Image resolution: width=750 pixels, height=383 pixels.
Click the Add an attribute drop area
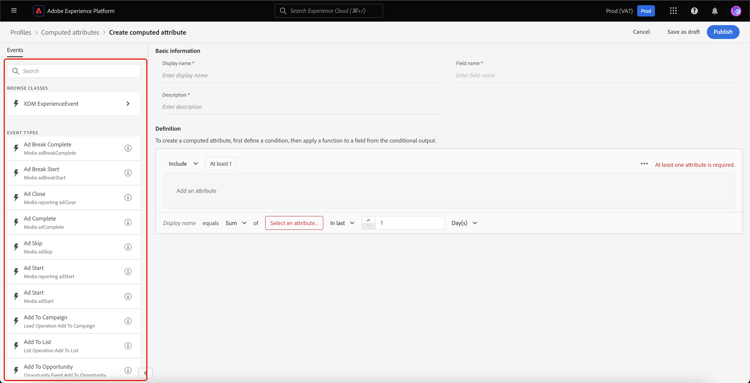tap(449, 191)
